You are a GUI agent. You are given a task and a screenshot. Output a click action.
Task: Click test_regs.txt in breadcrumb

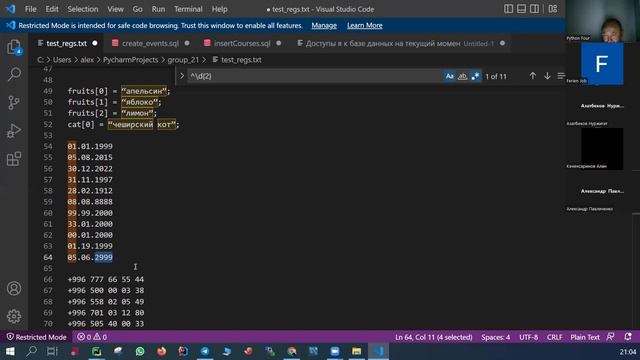(x=241, y=60)
